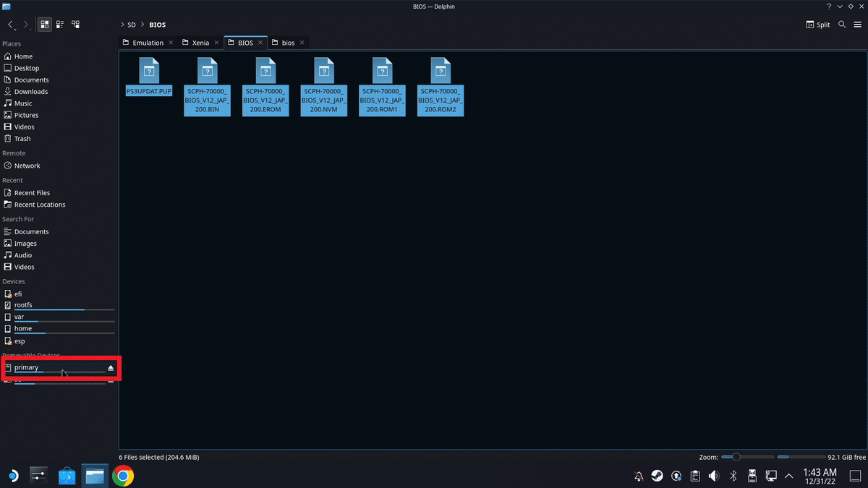Select the SCPH-70000 .BIN file
The image size is (868, 488).
[207, 86]
